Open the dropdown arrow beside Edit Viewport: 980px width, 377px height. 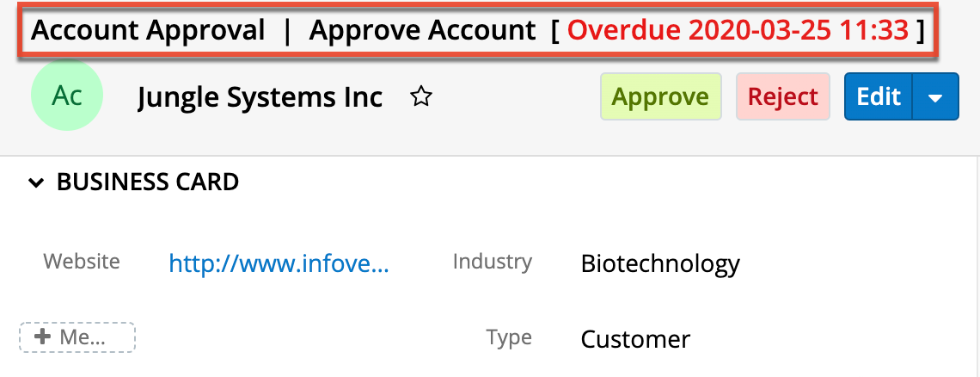click(x=936, y=97)
